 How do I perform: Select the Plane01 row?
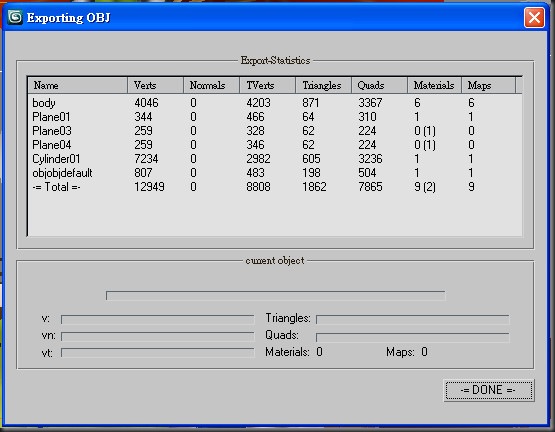click(x=274, y=117)
